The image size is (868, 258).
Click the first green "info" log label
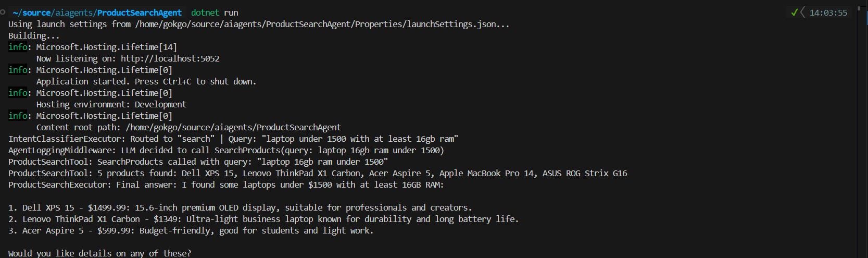(x=18, y=47)
